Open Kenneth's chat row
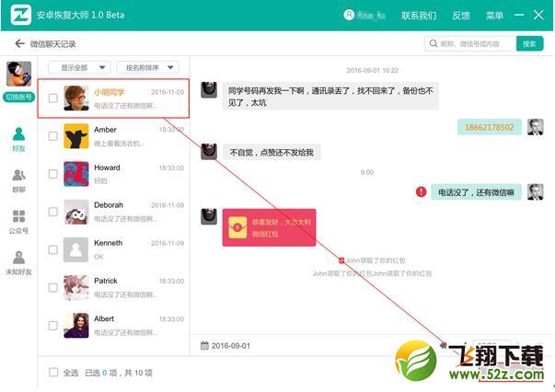Viewport: 555px width, 392px height. tap(113, 249)
